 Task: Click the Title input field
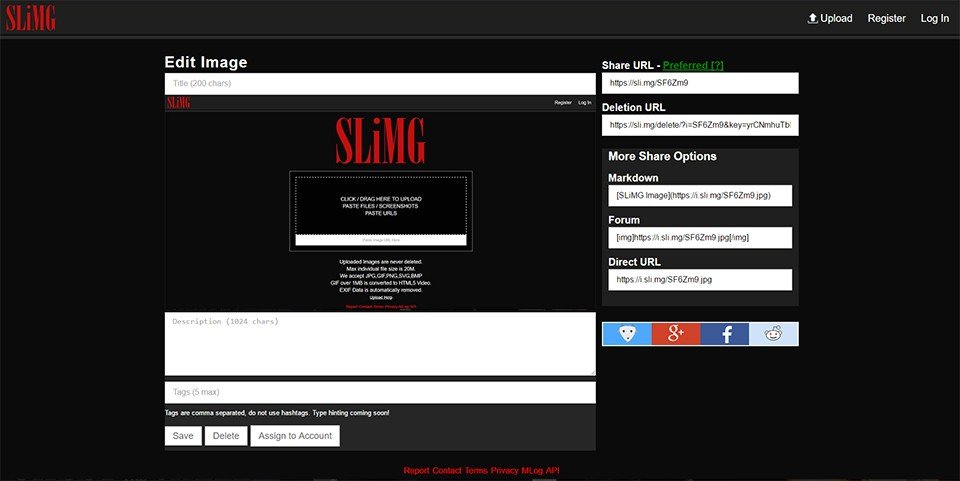[380, 83]
